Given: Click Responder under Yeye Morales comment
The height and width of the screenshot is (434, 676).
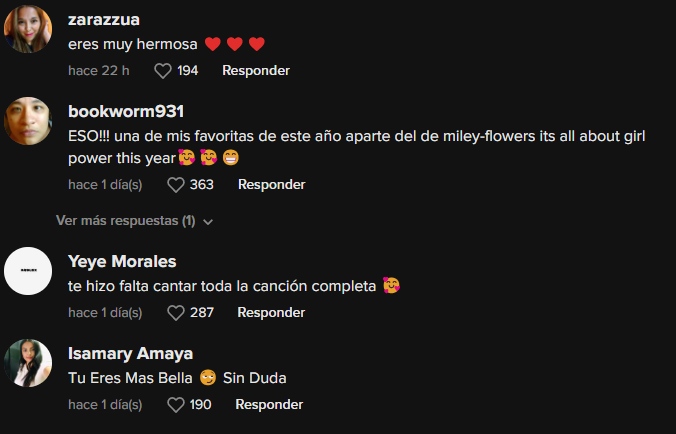Looking at the screenshot, I should 271,312.
